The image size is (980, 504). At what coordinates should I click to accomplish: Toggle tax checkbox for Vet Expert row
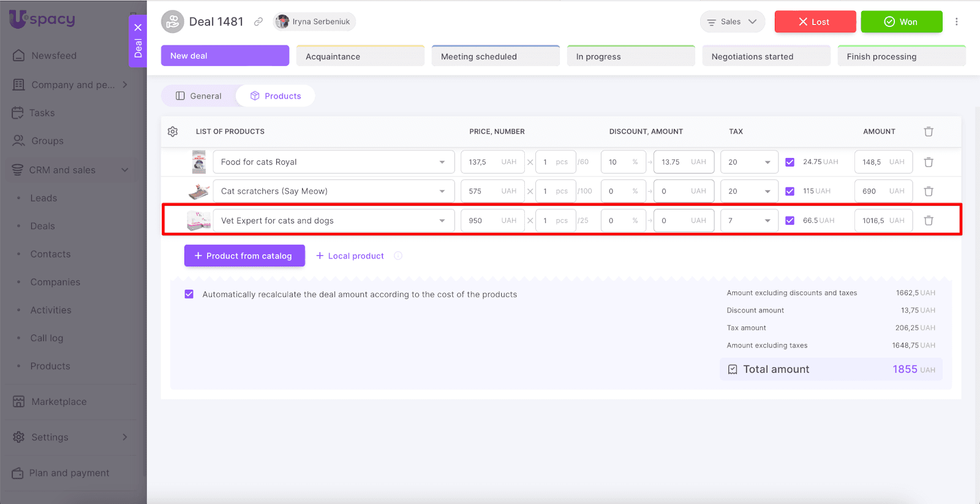790,220
